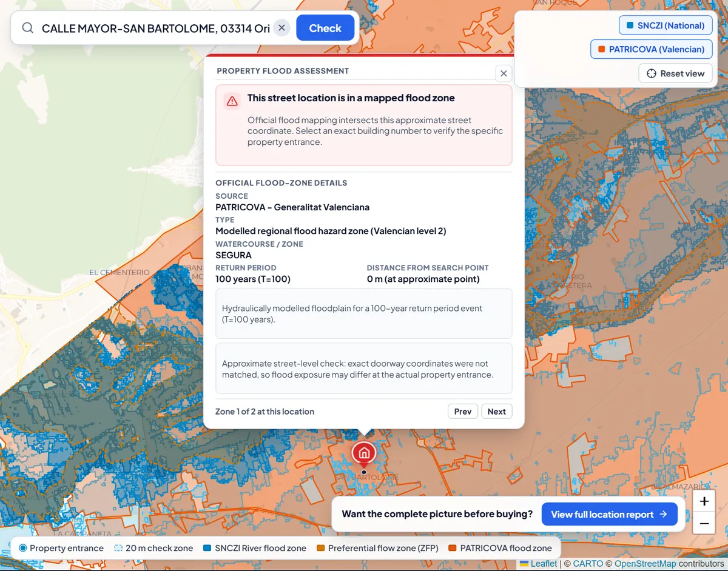The height and width of the screenshot is (571, 728).
Task: Toggle the SNCZI (National) layer
Action: tap(666, 25)
